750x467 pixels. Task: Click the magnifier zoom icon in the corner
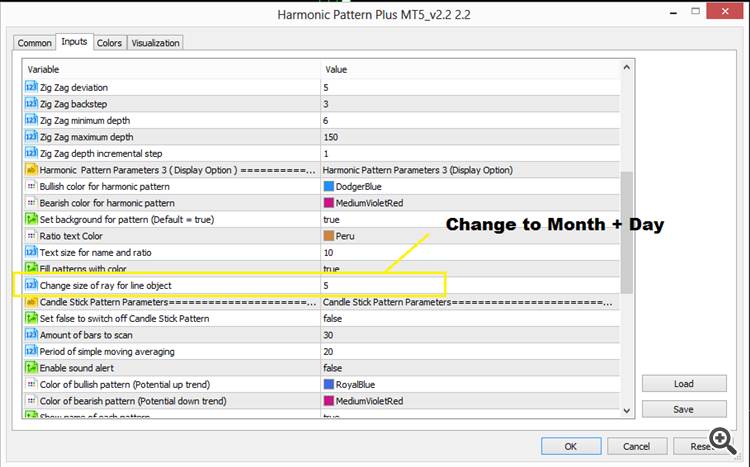point(723,441)
